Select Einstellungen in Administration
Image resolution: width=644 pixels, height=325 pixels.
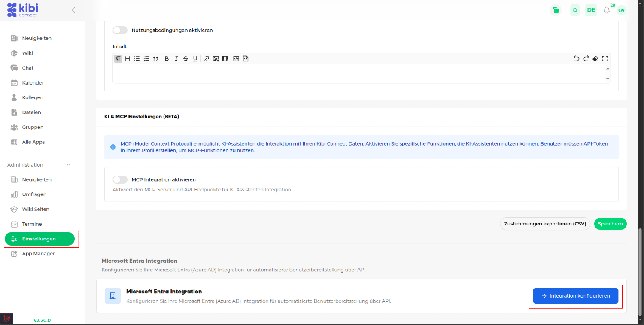39,239
